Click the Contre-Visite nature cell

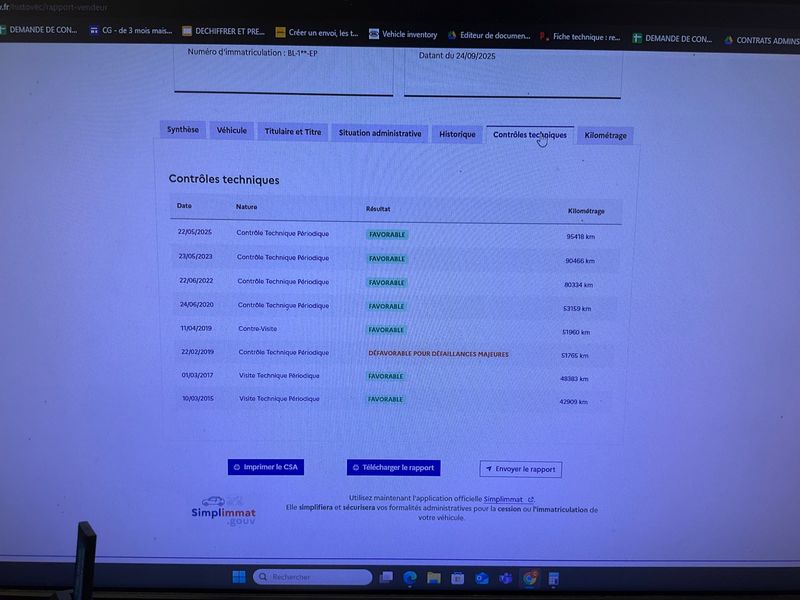coord(258,329)
